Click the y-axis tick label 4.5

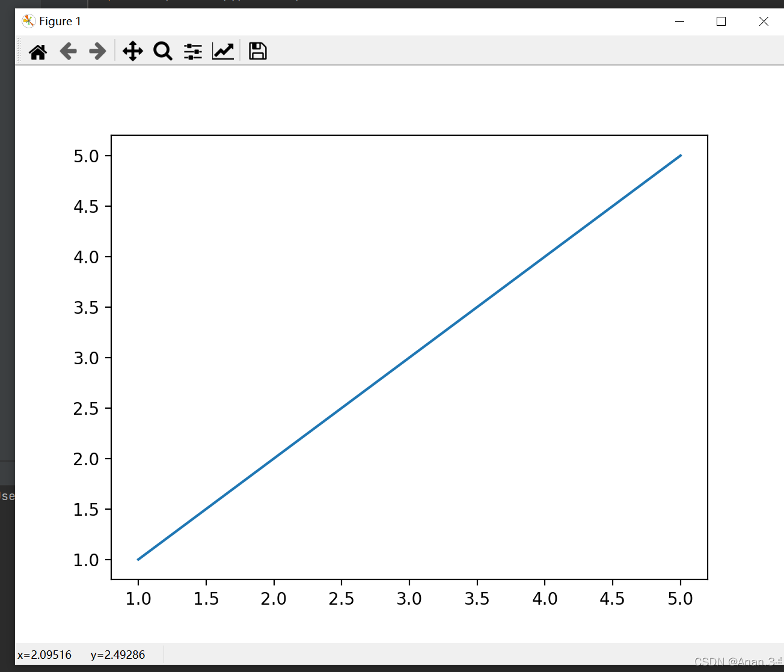click(x=86, y=207)
